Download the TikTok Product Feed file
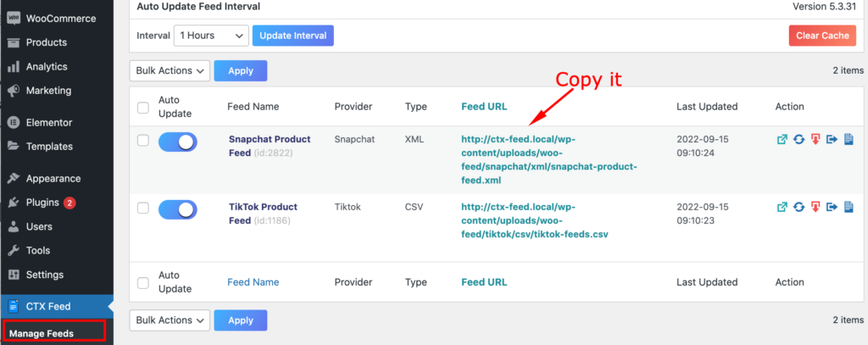Viewport: 868px width, 345px height. (x=815, y=207)
